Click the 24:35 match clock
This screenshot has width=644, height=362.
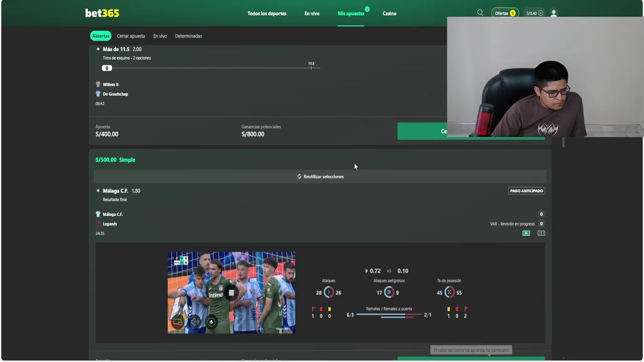click(x=100, y=233)
